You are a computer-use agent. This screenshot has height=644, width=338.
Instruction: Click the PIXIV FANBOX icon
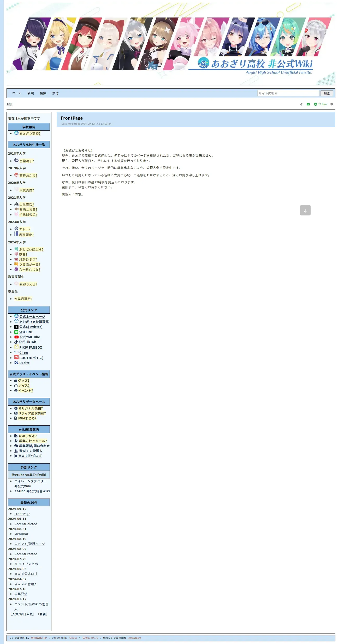[x=16, y=347]
